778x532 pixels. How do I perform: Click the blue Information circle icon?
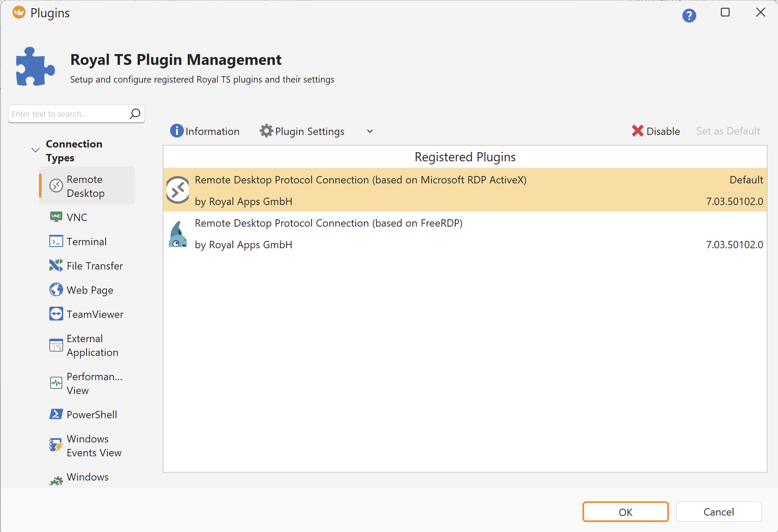(177, 131)
